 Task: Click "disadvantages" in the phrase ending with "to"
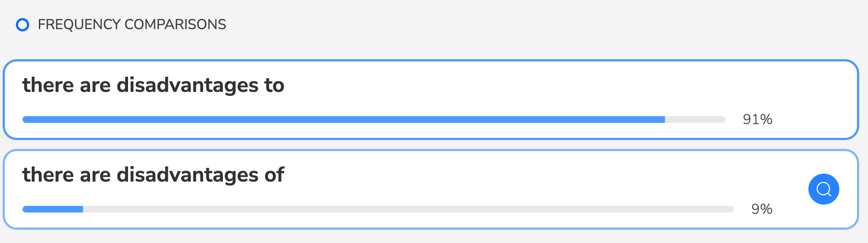(x=187, y=85)
